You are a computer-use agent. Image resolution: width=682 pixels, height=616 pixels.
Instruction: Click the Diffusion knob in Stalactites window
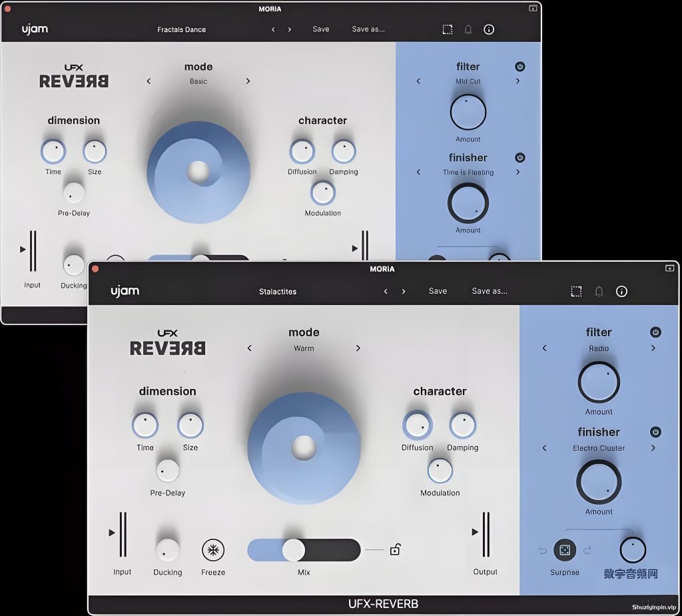click(x=417, y=425)
